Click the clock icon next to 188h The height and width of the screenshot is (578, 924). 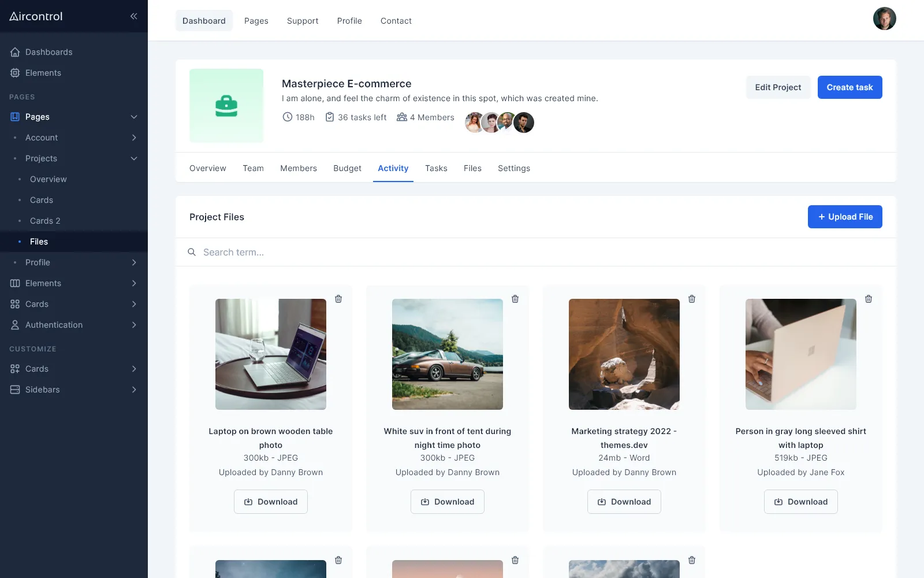click(x=287, y=117)
